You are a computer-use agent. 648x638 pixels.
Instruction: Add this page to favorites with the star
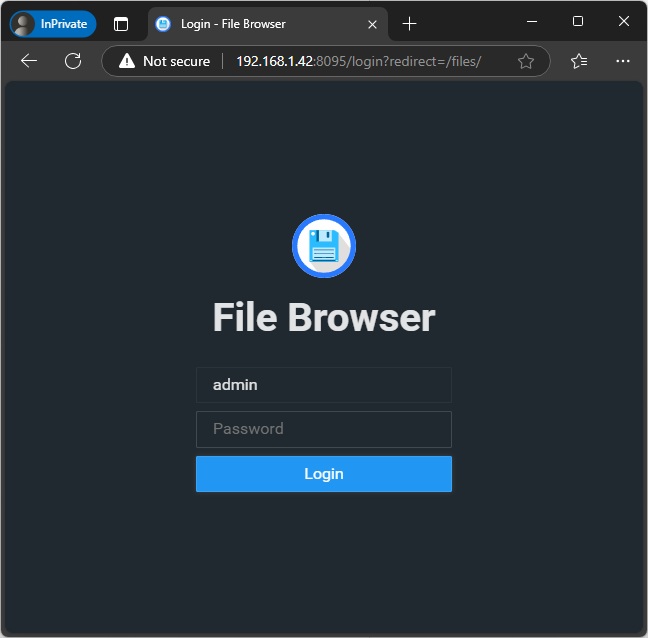click(x=526, y=61)
